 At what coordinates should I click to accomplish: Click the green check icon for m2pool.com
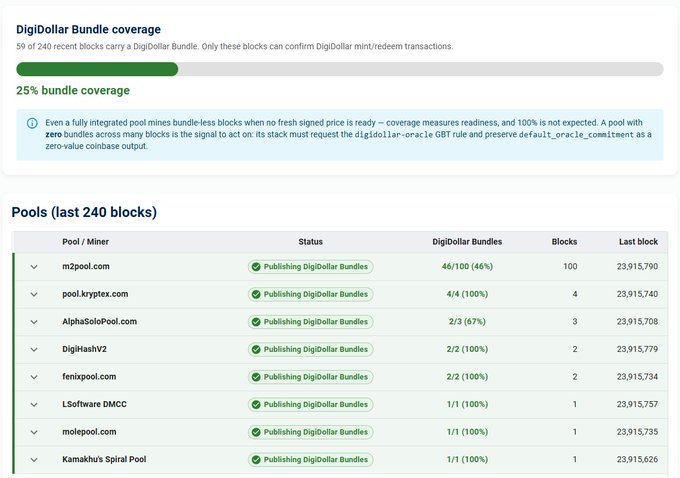point(256,267)
